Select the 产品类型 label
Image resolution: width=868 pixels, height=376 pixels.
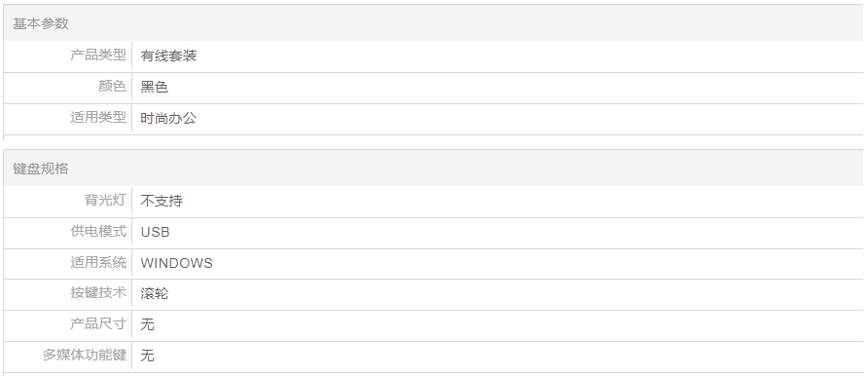98,55
